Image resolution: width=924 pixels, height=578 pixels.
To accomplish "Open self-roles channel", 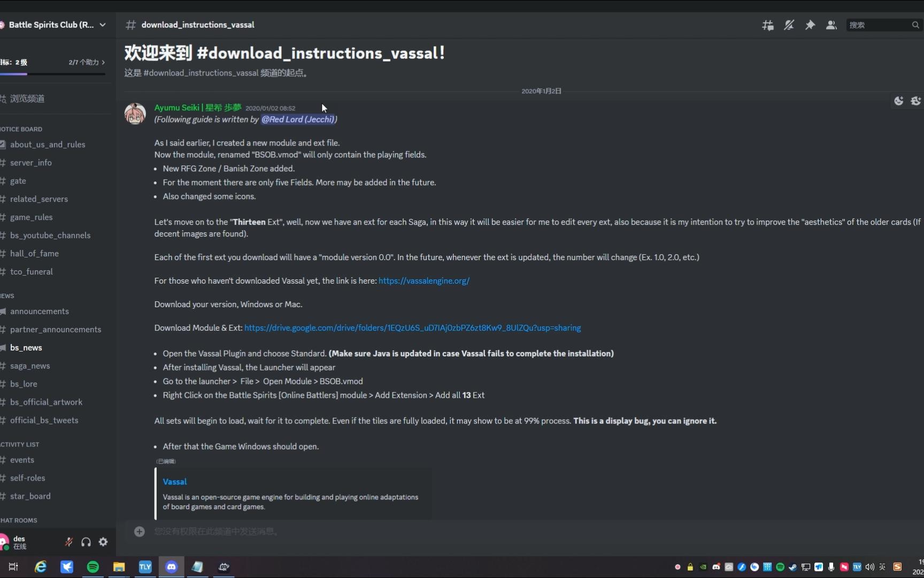I will (28, 478).
